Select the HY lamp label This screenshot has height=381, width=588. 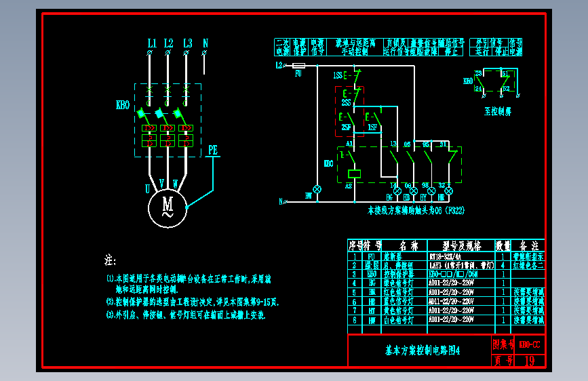[423, 197]
